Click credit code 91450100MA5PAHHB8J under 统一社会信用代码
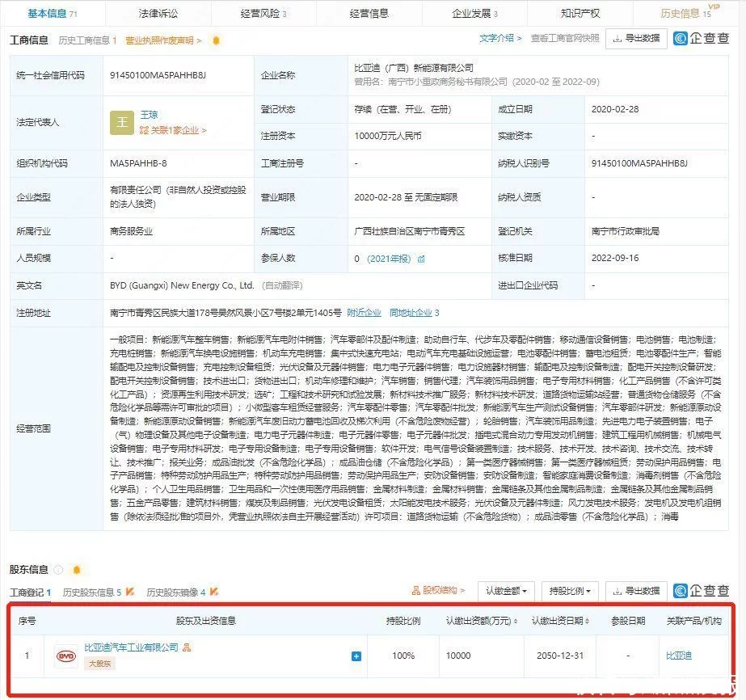The height and width of the screenshot is (700, 746). click(158, 75)
